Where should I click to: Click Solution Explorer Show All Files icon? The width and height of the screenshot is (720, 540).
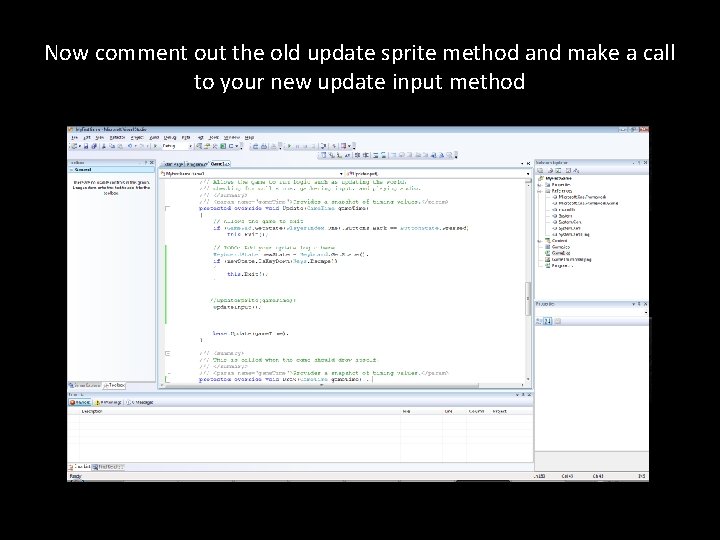(550, 170)
